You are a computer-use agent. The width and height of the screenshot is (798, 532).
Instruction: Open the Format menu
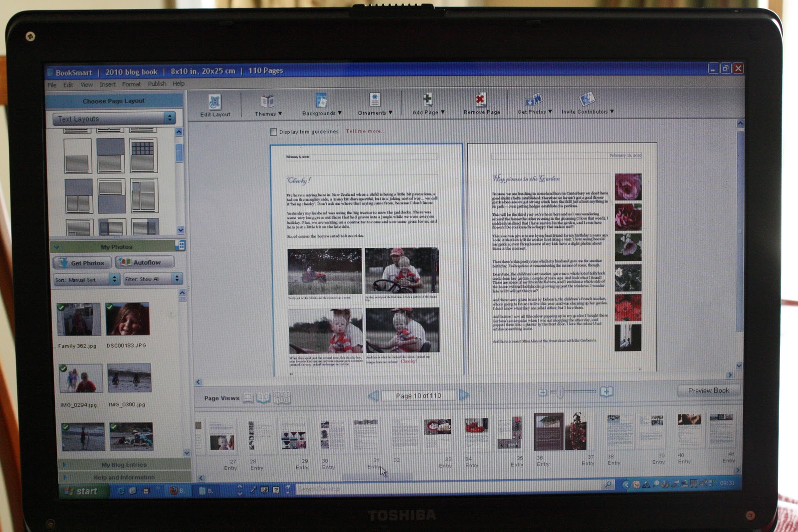(x=132, y=84)
